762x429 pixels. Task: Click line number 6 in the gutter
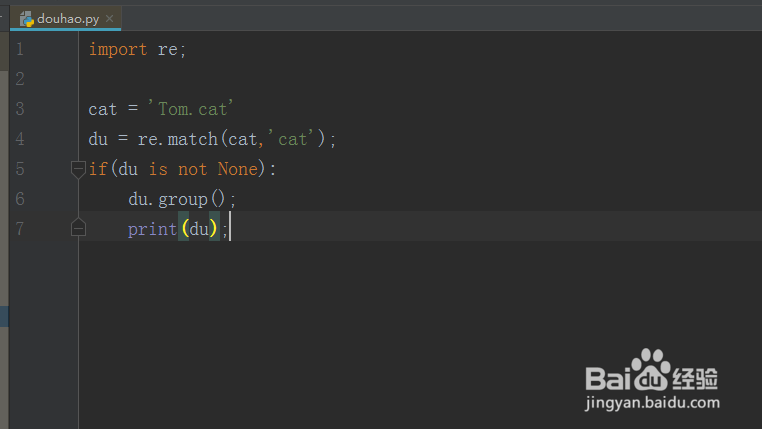tap(19, 199)
